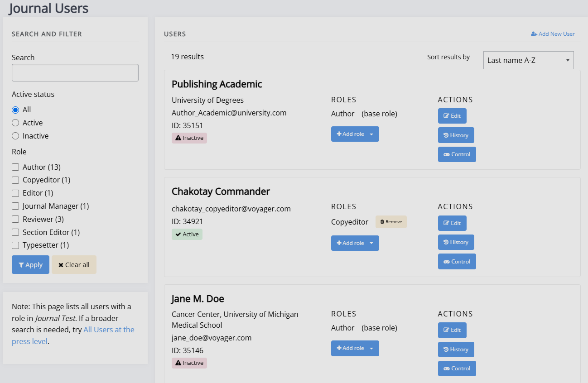Click the Jane M. Doe user name
Image resolution: width=588 pixels, height=383 pixels.
198,299
